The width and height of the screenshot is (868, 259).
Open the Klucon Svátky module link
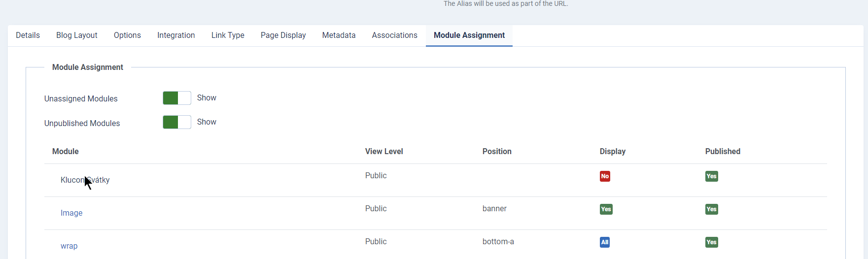[x=85, y=180]
